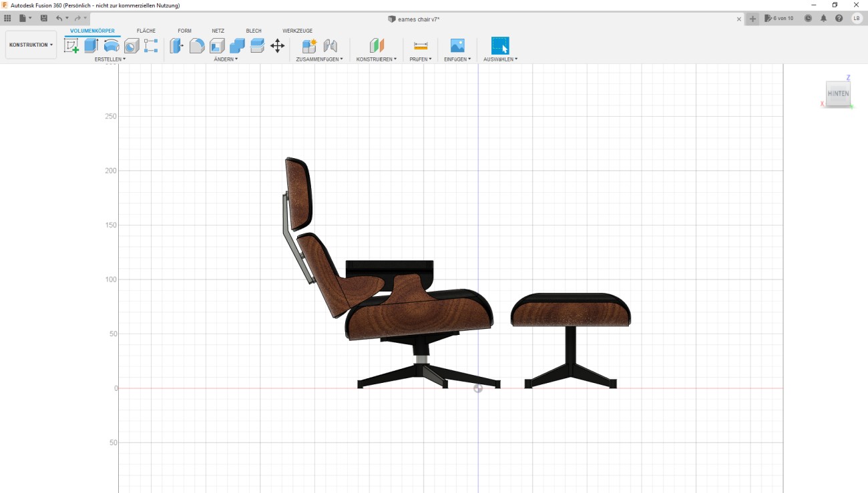Click the Insert image icon

pyautogui.click(x=457, y=45)
